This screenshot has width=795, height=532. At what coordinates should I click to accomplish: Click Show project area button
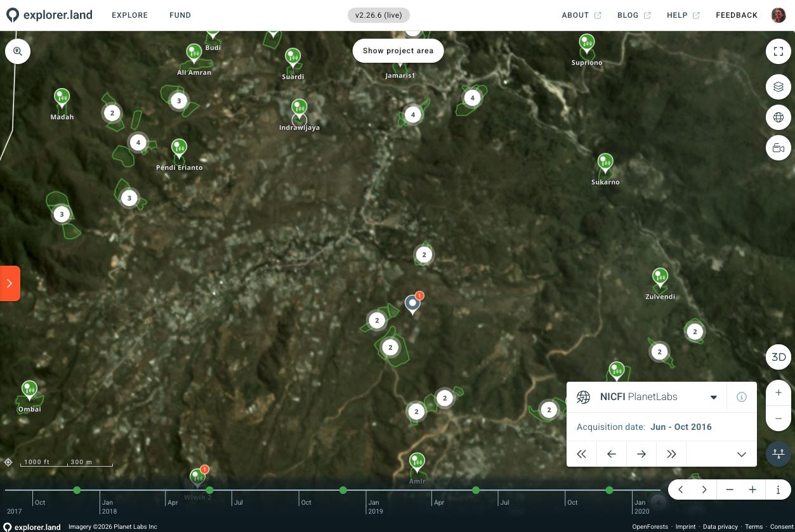click(x=398, y=51)
